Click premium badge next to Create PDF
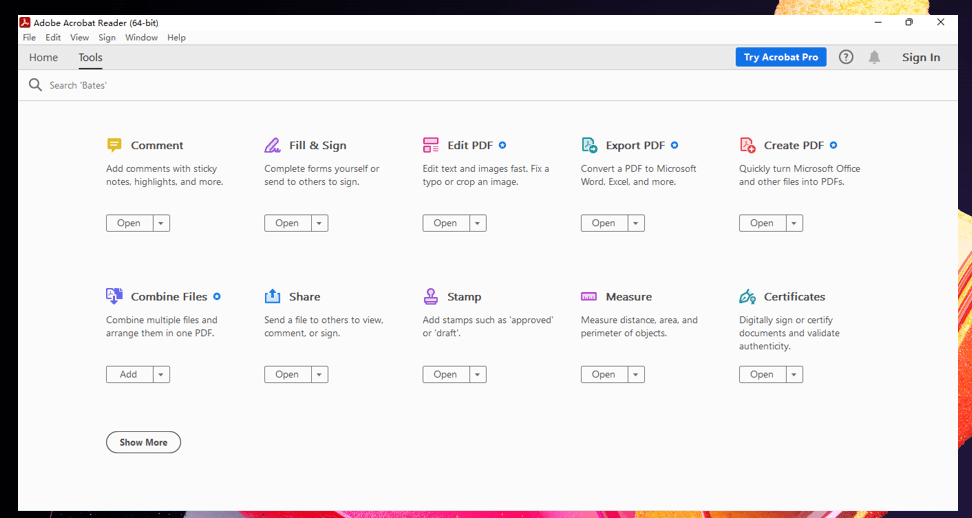 click(x=834, y=145)
